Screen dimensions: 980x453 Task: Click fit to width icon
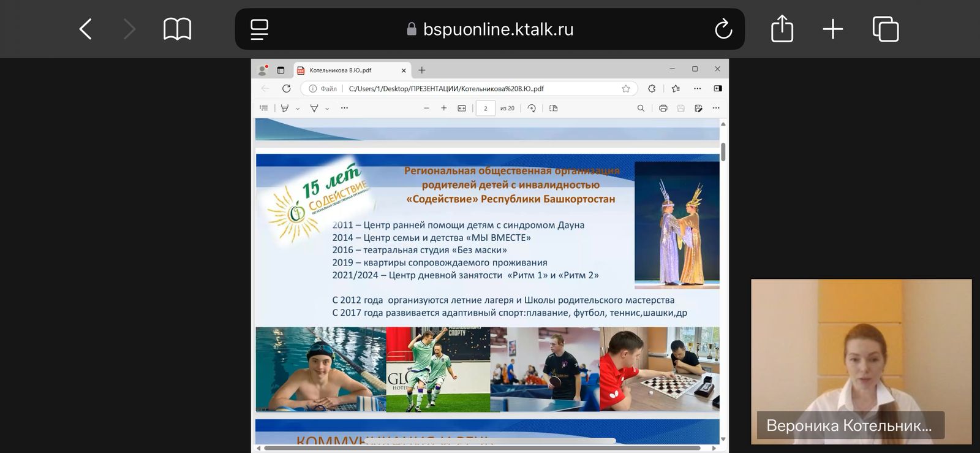[x=462, y=108]
